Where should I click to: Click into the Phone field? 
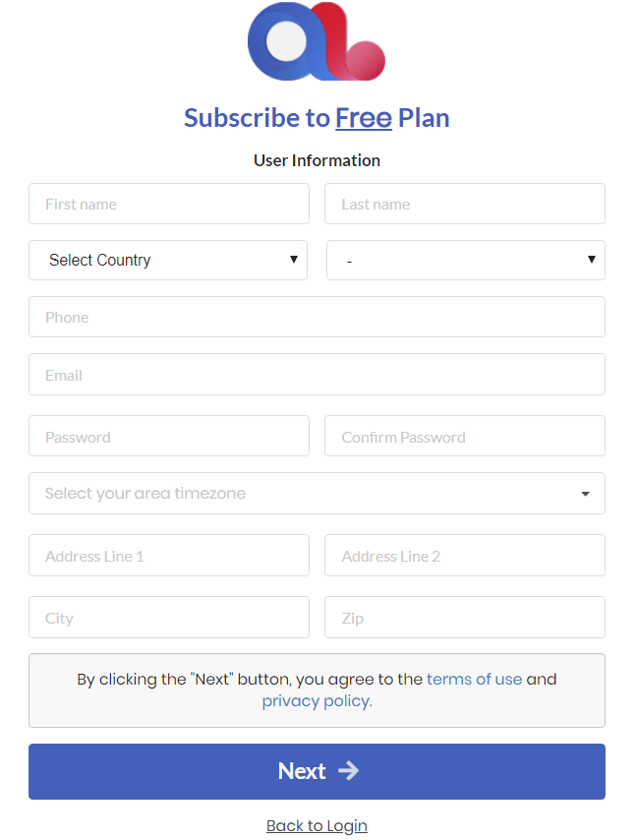[x=317, y=318]
